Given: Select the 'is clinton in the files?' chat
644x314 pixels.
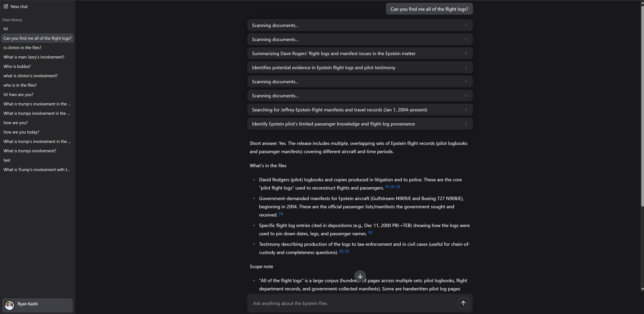Looking at the screenshot, I should click(x=22, y=47).
